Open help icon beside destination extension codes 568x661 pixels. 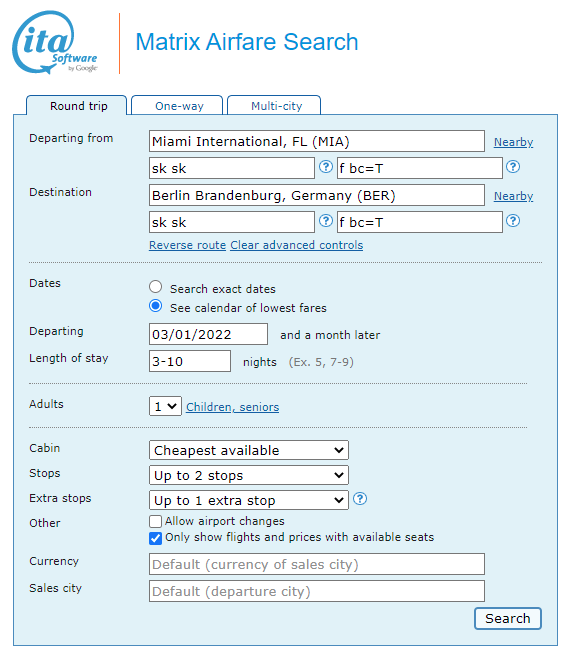tap(513, 221)
